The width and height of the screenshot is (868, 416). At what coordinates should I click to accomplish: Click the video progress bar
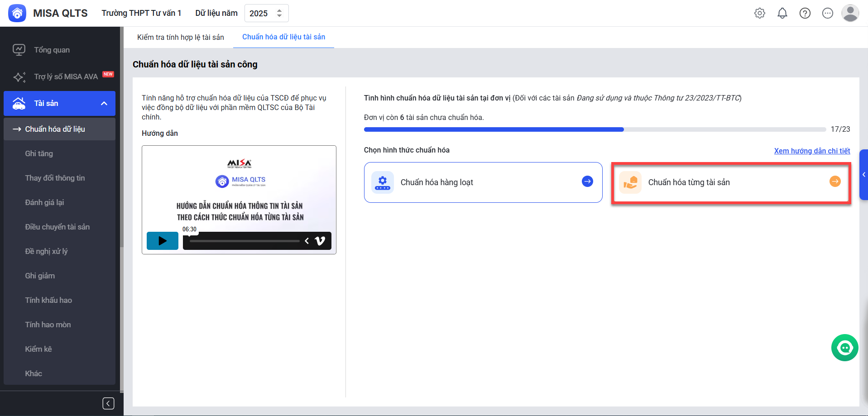[245, 241]
